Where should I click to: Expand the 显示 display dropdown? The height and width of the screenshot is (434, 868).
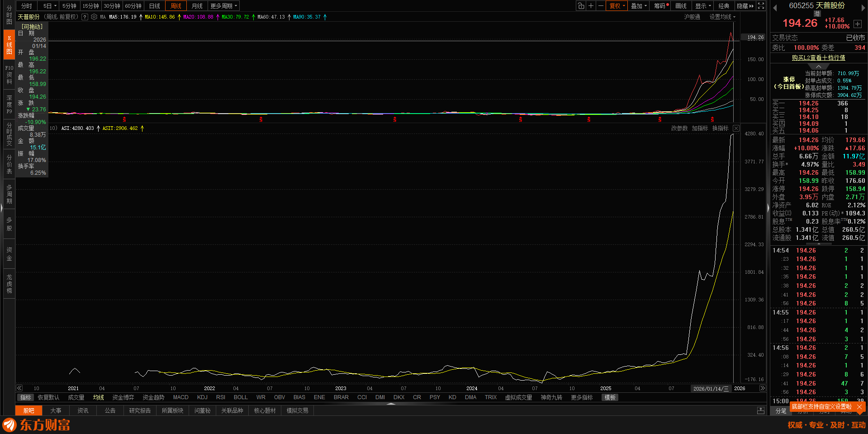pyautogui.click(x=703, y=6)
